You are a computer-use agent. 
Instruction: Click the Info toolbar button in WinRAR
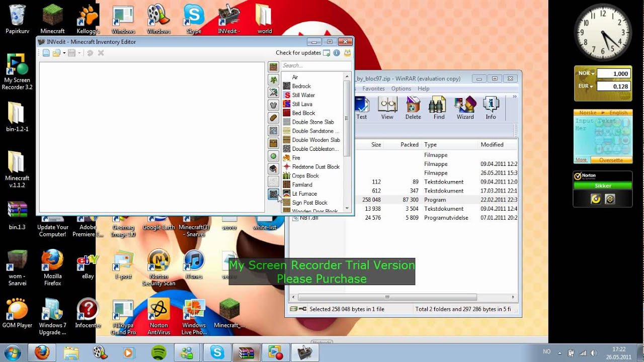click(x=491, y=109)
